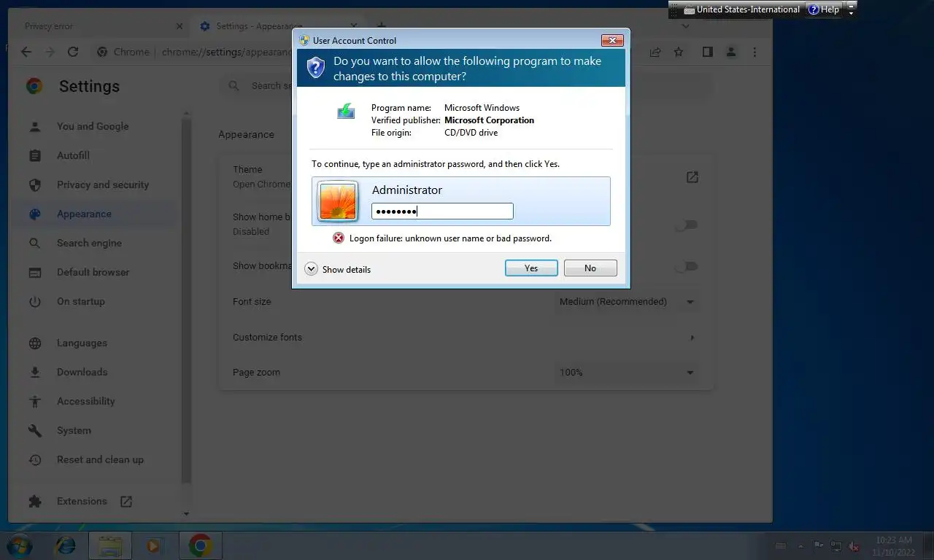Share this page from Chrome toolbar
This screenshot has height=560, width=934.
click(x=655, y=52)
